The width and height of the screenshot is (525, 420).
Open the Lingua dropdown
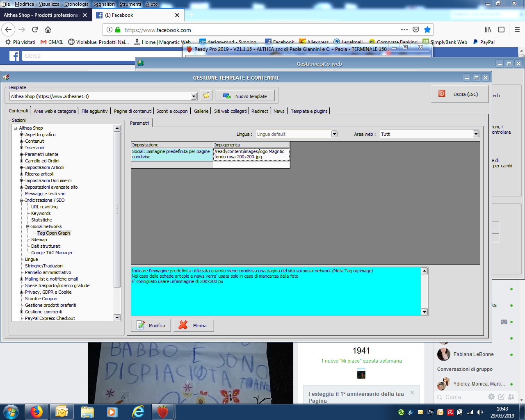pos(334,134)
